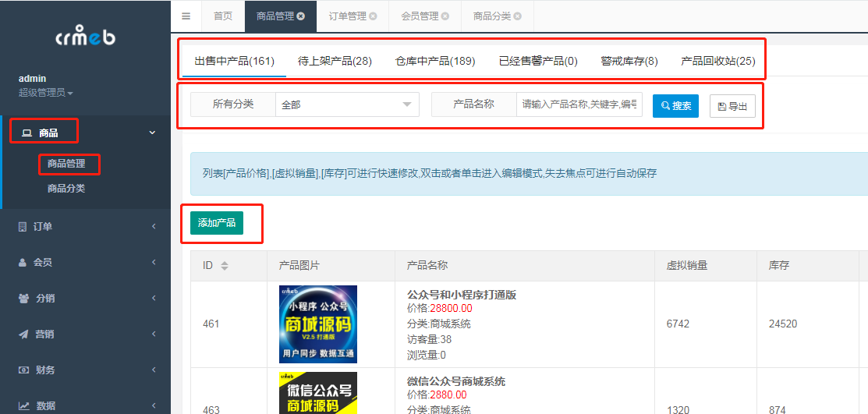Click the 财务 money icon
Viewport: 868px width, 414px height.
[x=24, y=370]
